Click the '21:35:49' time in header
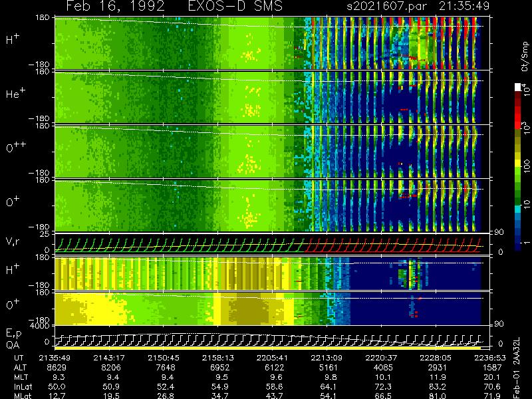532x399 pixels. tap(464, 6)
